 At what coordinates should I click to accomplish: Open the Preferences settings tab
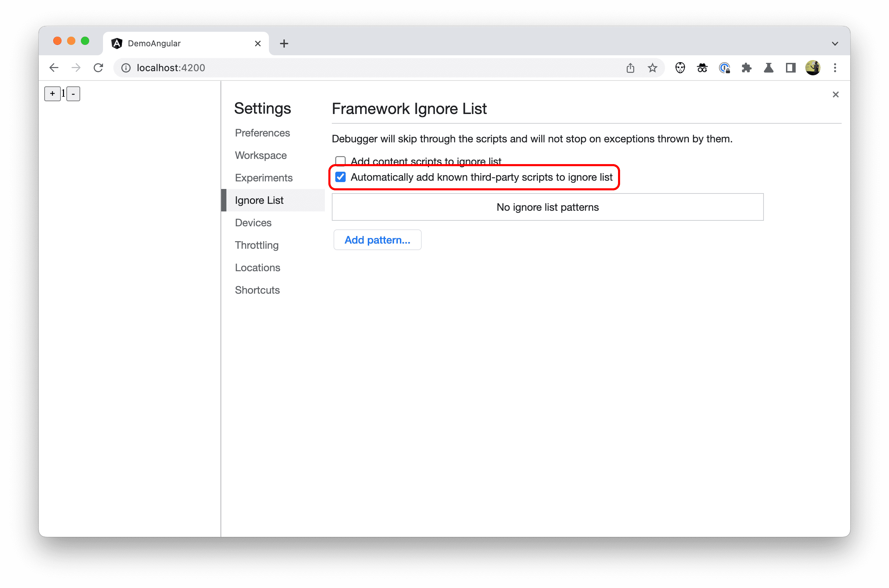click(x=263, y=133)
